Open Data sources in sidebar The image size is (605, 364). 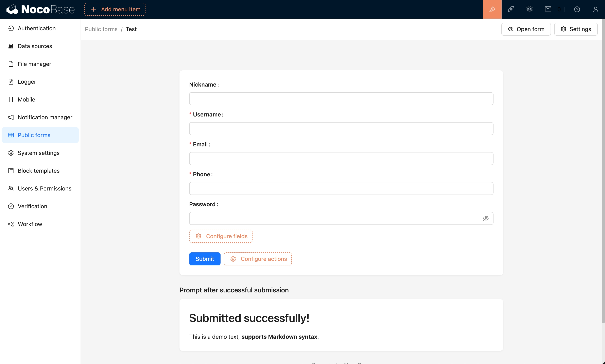pyautogui.click(x=35, y=46)
